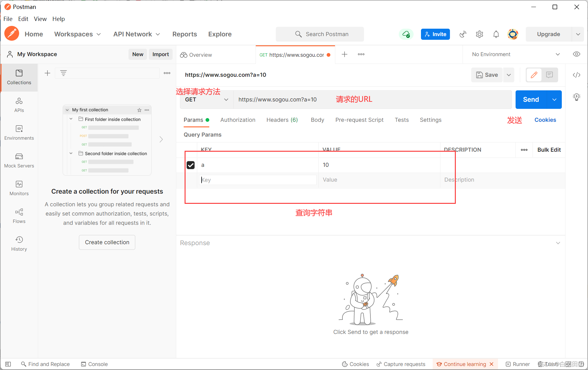Viewport: 588px width, 370px height.
Task: Expand the Upgrade options arrow
Action: pyautogui.click(x=578, y=34)
